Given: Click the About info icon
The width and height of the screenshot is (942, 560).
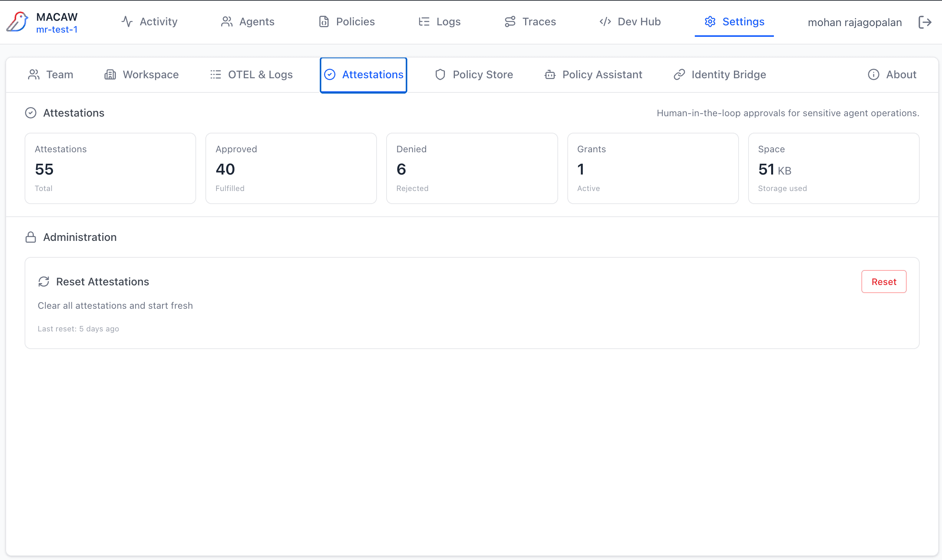Looking at the screenshot, I should tap(873, 75).
